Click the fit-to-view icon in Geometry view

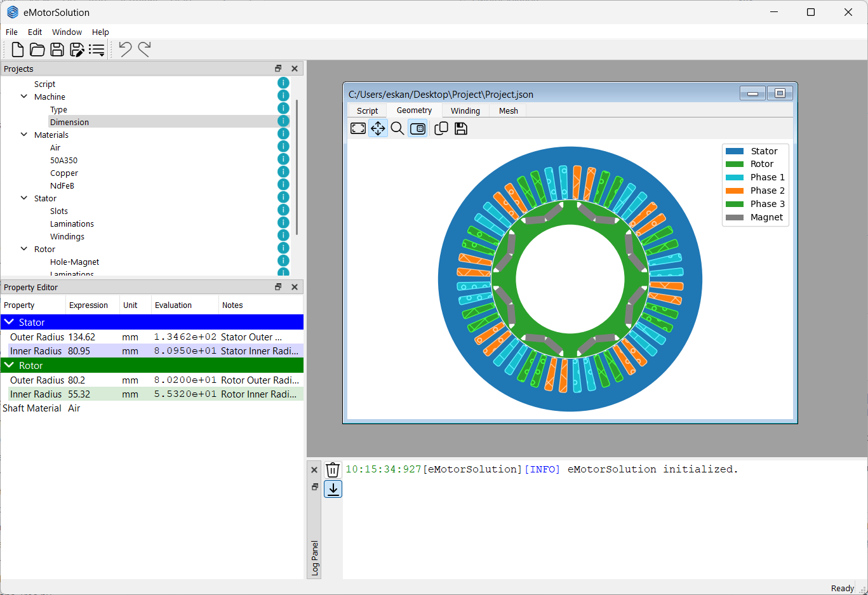pyautogui.click(x=357, y=128)
